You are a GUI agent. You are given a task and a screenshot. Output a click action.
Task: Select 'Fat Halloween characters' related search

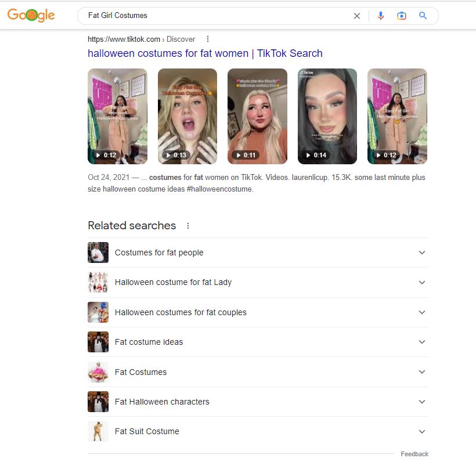[x=258, y=402]
